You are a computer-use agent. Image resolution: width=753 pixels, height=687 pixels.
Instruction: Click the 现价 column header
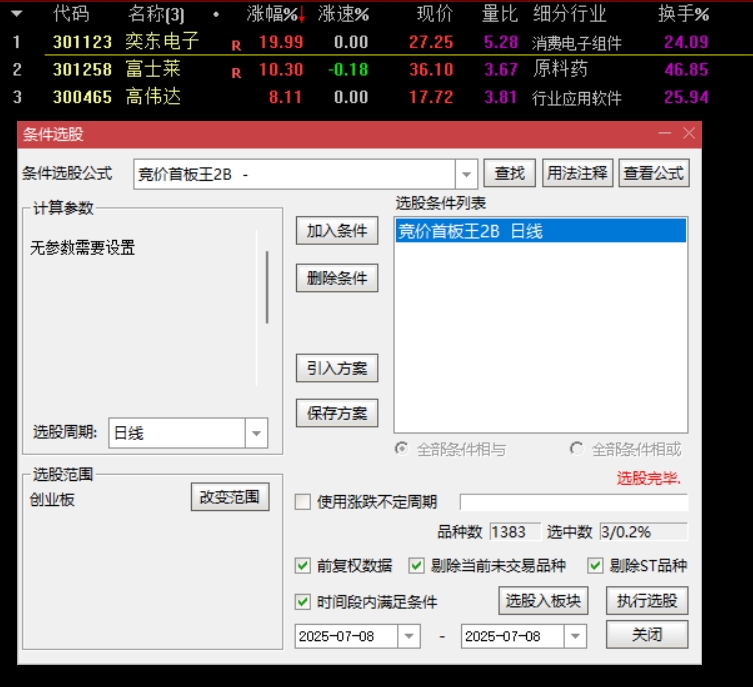[435, 13]
